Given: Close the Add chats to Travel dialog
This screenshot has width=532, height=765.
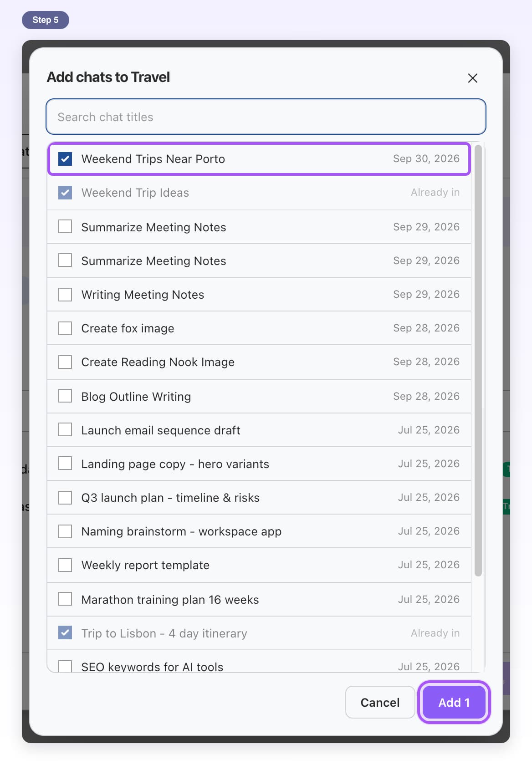Looking at the screenshot, I should (472, 78).
